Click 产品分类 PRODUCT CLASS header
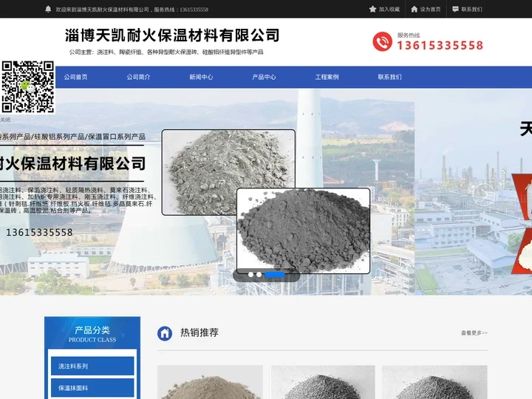 pyautogui.click(x=92, y=333)
